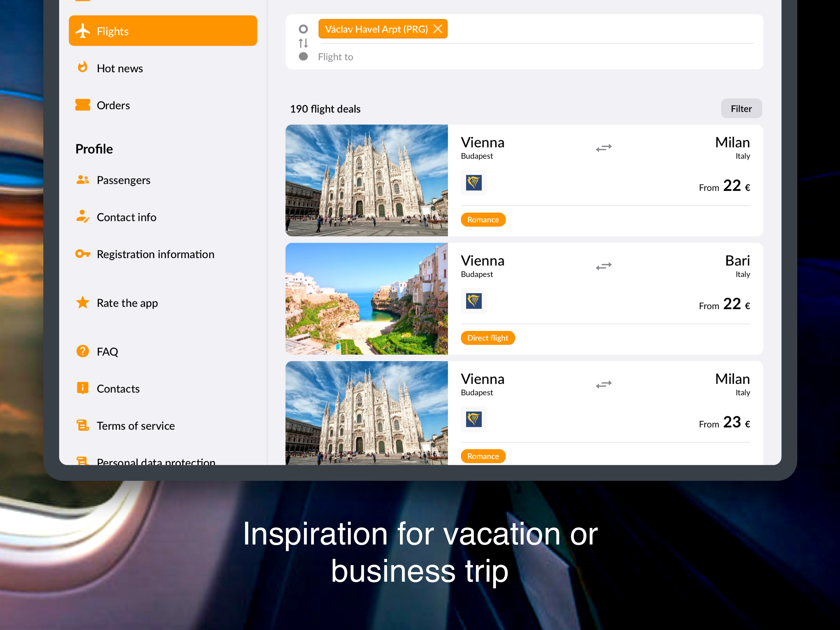840x630 pixels.
Task: Remove the Václav Havel Arpt (PRG) chip
Action: (438, 29)
